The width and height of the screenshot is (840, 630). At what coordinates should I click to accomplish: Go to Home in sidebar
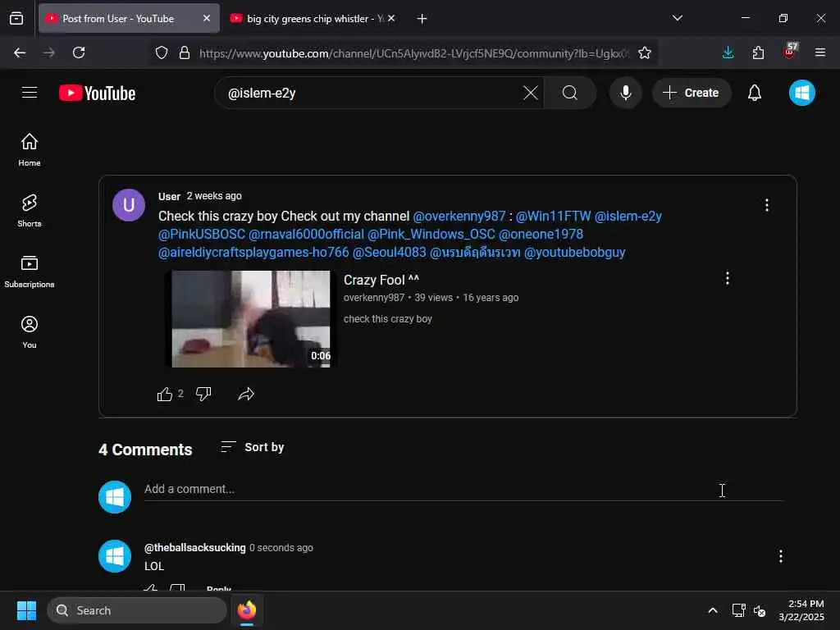tap(30, 150)
